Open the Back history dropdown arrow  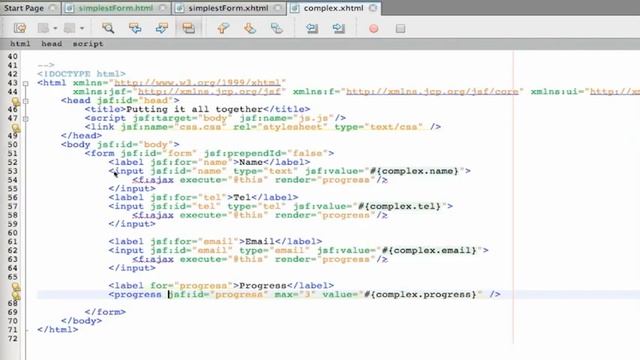55,29
